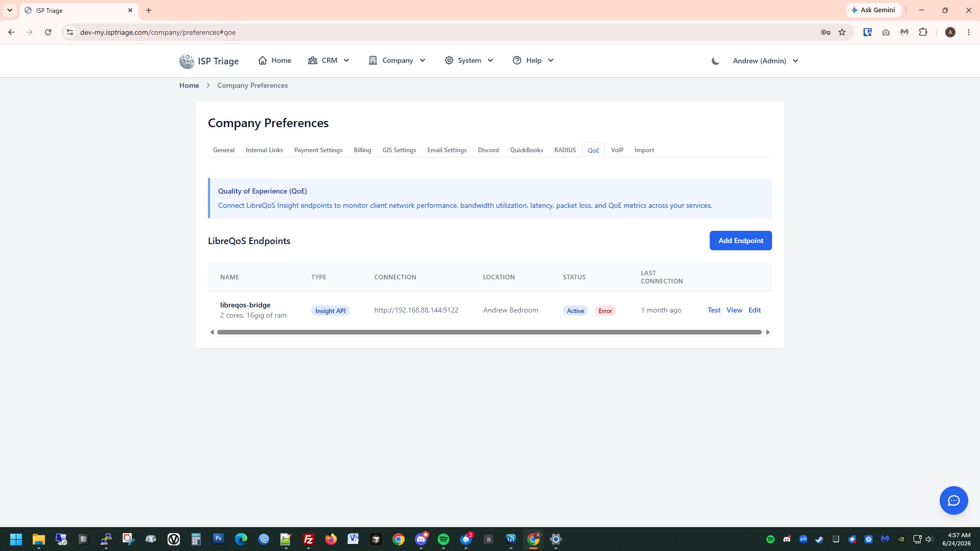Open the password key icon
Image resolution: width=980 pixels, height=551 pixels.
click(x=826, y=32)
